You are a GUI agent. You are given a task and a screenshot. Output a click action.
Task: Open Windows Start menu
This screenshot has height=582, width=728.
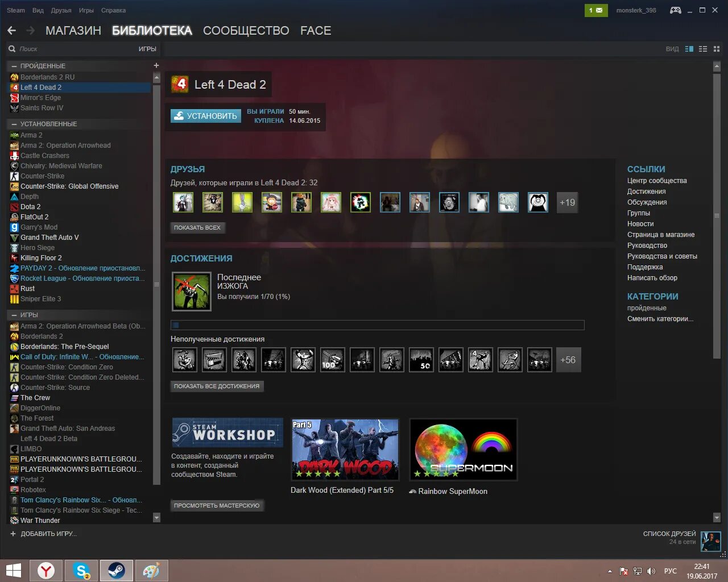click(x=13, y=571)
